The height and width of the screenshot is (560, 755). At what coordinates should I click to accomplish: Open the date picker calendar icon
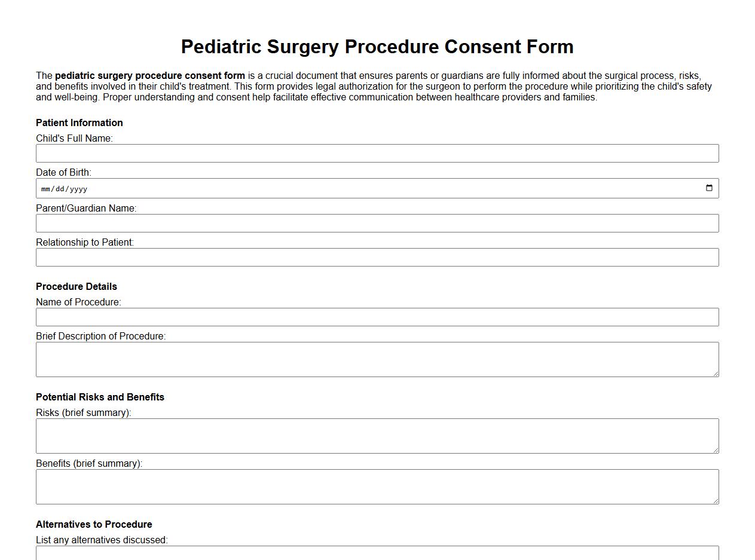click(709, 188)
